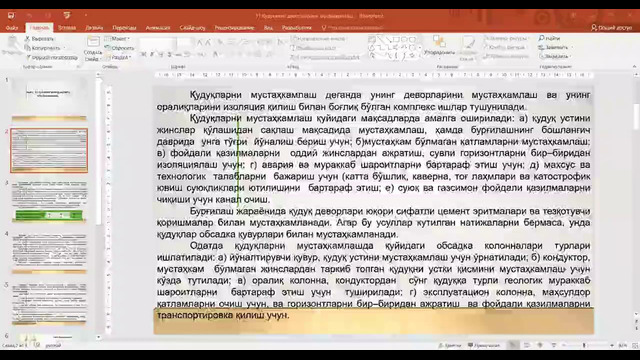640x360 pixels.
Task: Open the Slide Show (Слайд-шоу) tab
Action: click(193, 28)
